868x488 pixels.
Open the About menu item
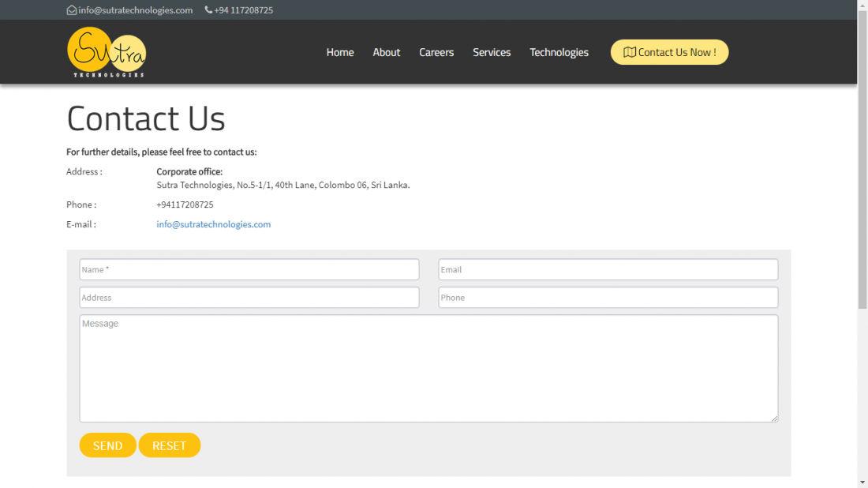(x=387, y=52)
